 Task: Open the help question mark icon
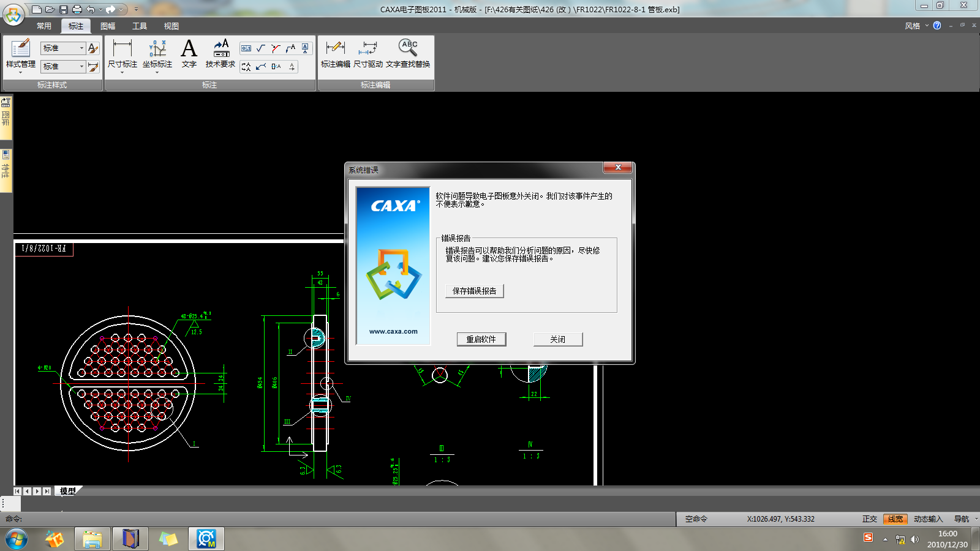pyautogui.click(x=937, y=26)
